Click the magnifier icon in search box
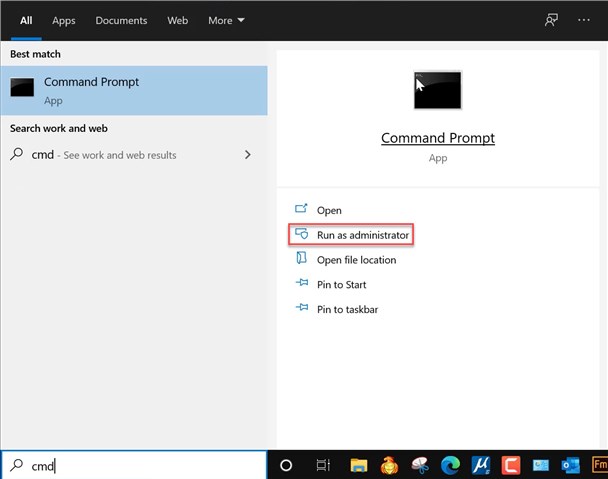The width and height of the screenshot is (608, 479). coord(16,465)
